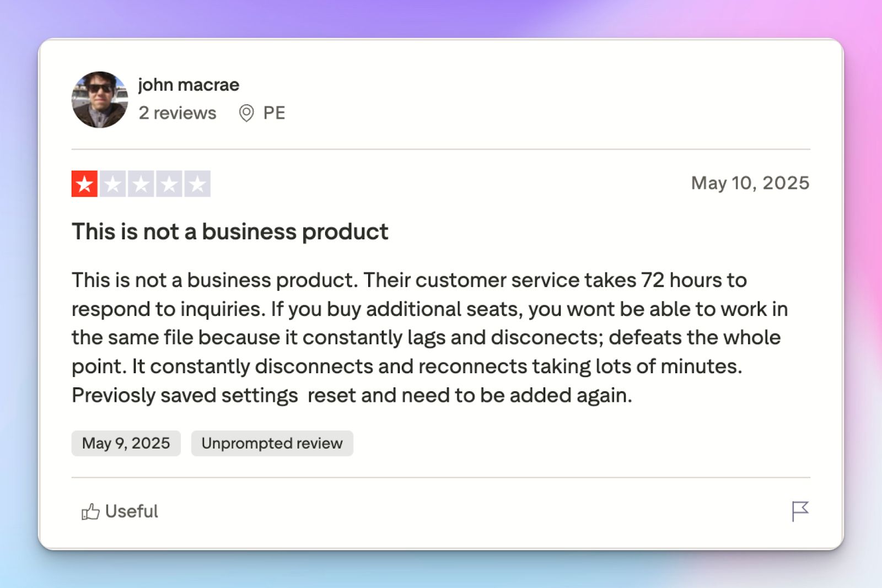Click the second grey rating star
This screenshot has width=882, height=588.
click(113, 184)
